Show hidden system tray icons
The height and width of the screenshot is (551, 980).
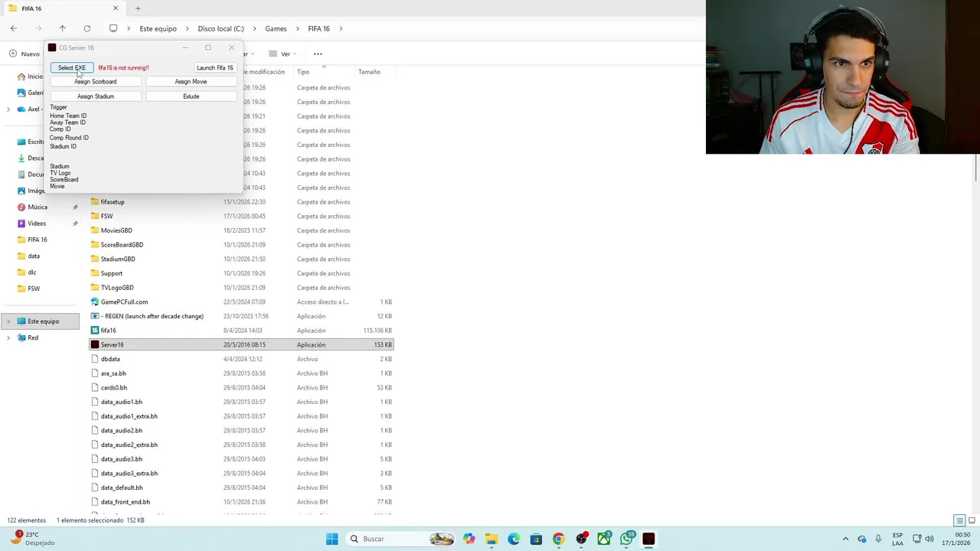click(x=845, y=539)
